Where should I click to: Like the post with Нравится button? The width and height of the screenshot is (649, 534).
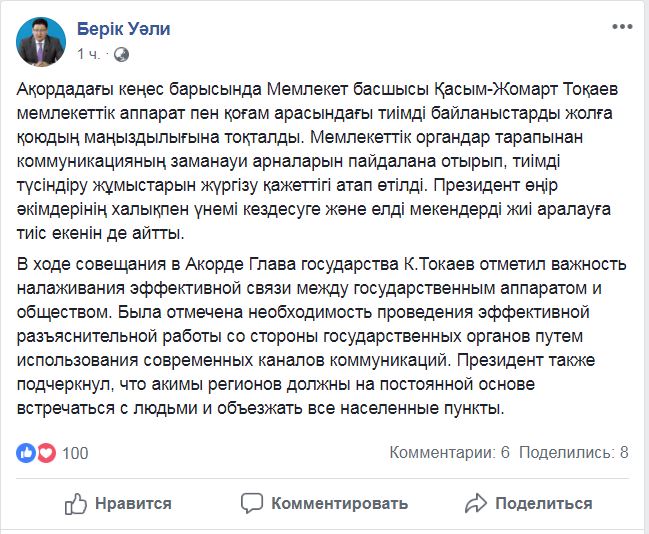coord(118,504)
